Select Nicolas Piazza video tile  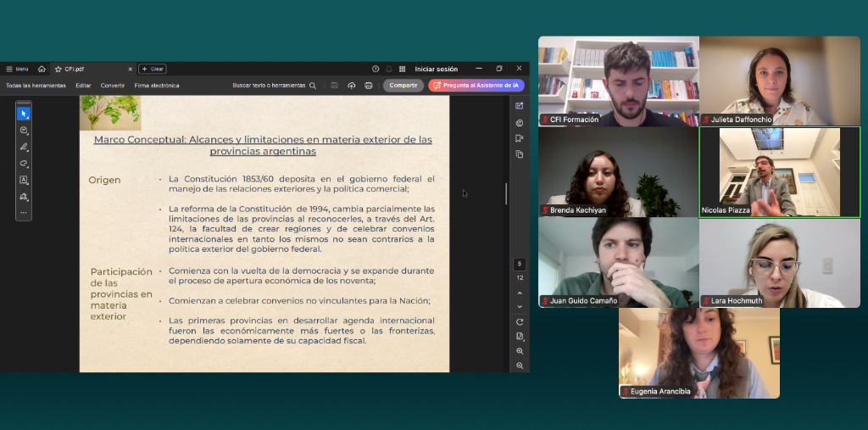click(x=780, y=172)
